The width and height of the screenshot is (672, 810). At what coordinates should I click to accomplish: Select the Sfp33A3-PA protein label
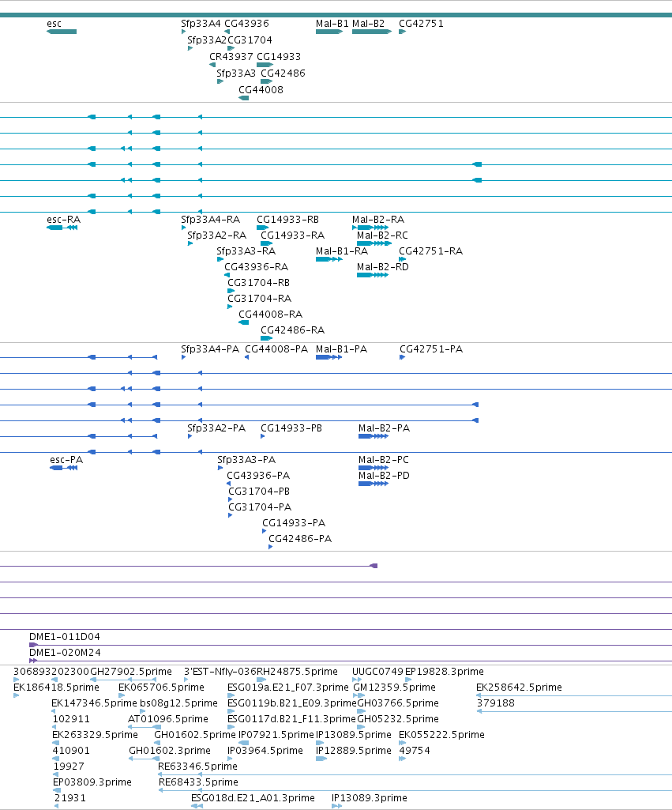tap(246, 460)
